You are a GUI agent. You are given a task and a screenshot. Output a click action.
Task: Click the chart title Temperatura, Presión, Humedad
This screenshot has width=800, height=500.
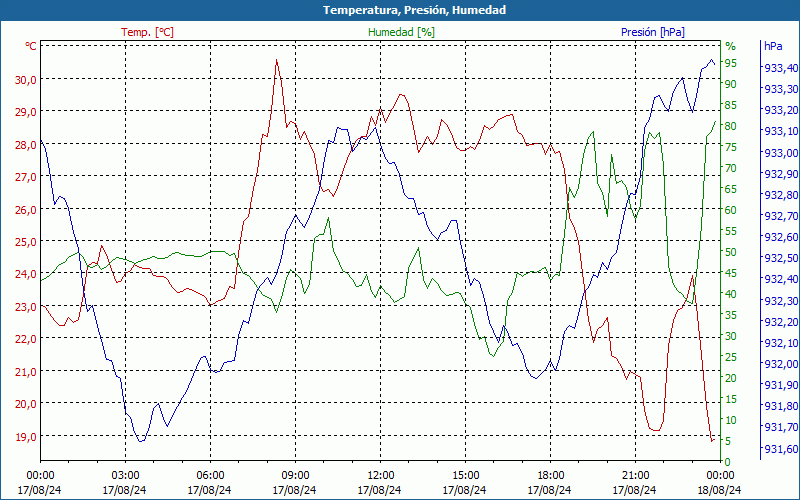click(x=414, y=10)
